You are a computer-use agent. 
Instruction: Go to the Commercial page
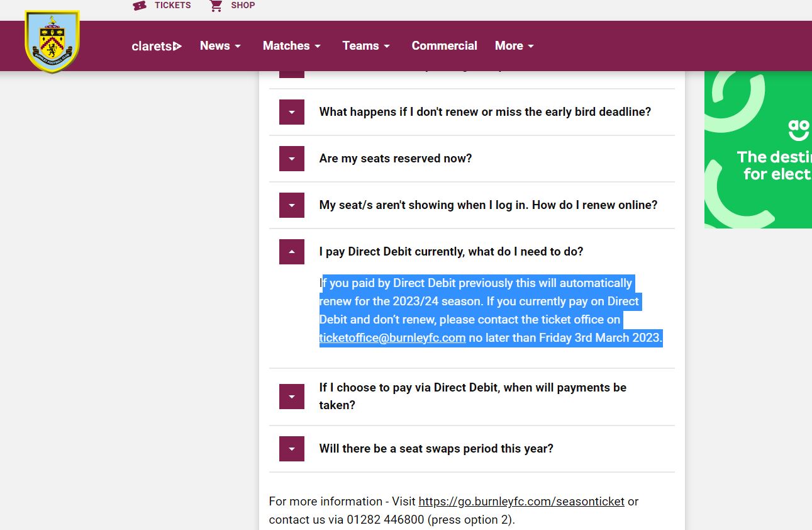[x=444, y=46]
